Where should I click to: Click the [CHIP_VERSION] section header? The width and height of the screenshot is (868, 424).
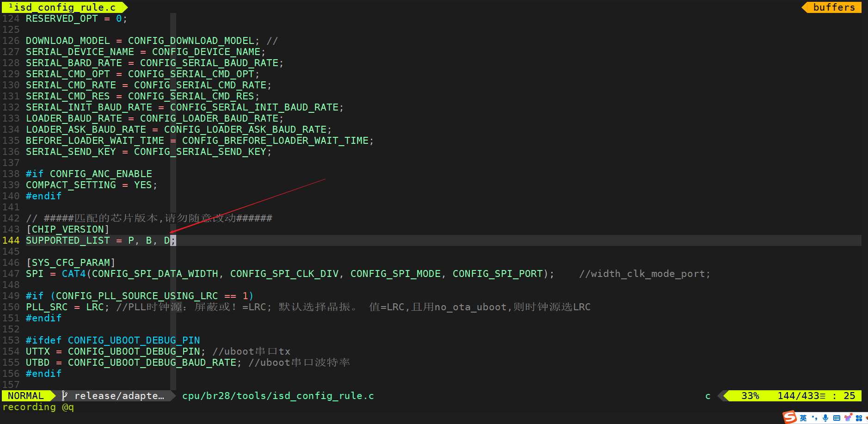[x=68, y=229]
